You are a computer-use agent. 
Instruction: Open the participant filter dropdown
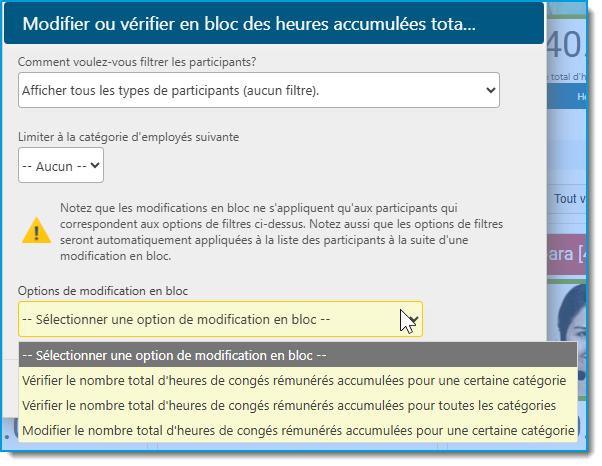tap(259, 90)
